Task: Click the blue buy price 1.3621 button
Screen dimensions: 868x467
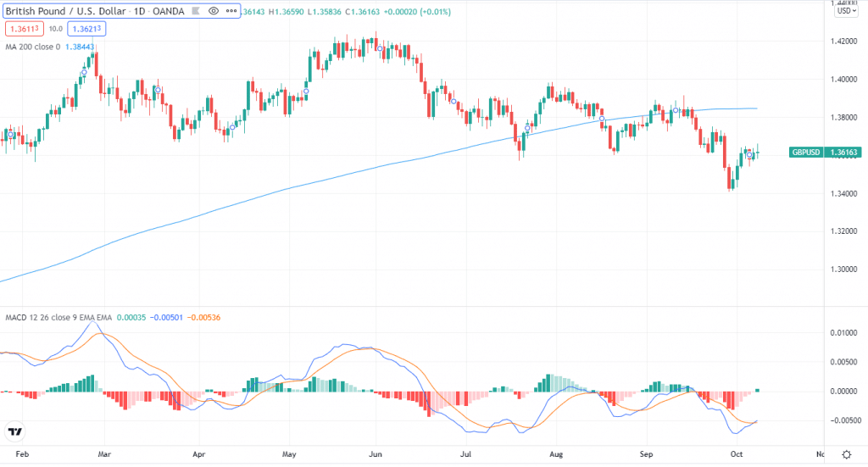Action: 87,29
